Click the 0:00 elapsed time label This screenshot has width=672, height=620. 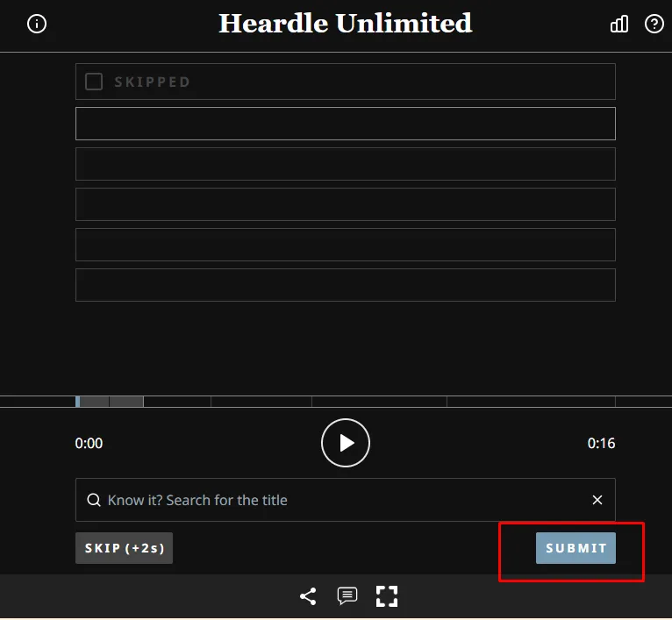tap(89, 443)
